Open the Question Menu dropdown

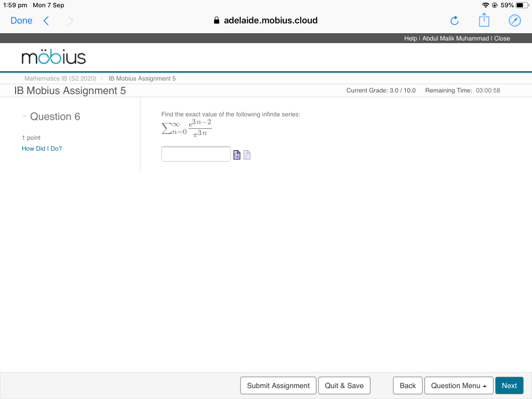[459, 385]
